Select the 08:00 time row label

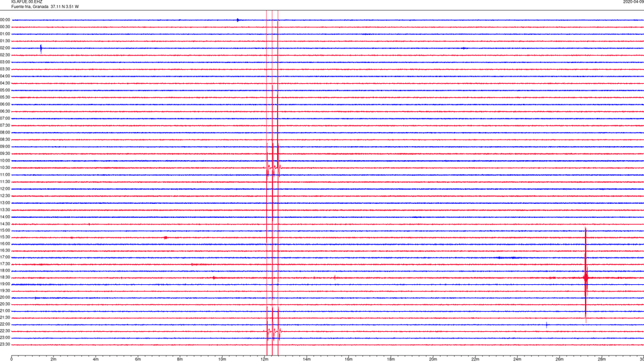5,133
